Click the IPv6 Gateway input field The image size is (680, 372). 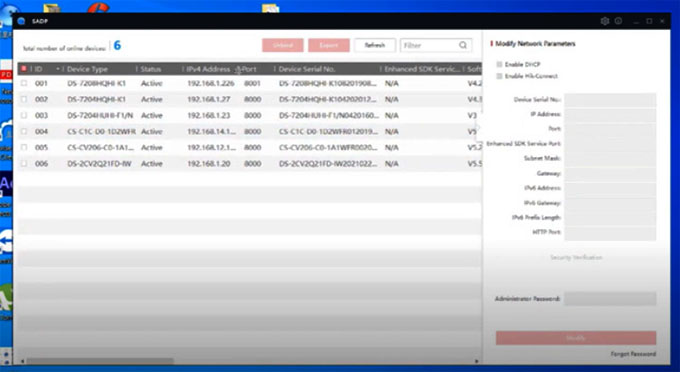[x=610, y=203]
